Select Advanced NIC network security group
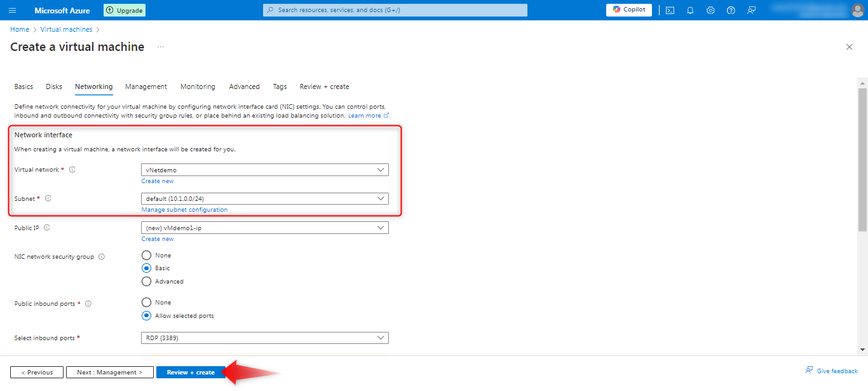 [147, 281]
